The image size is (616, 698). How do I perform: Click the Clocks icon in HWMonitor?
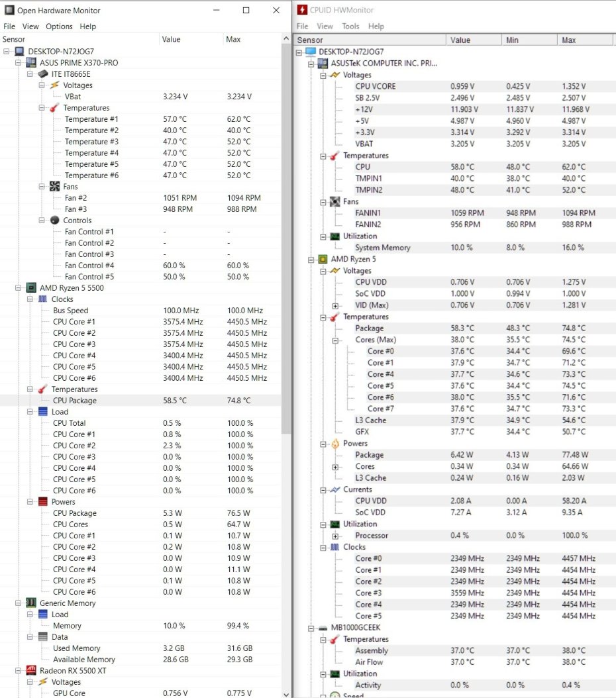click(x=334, y=547)
